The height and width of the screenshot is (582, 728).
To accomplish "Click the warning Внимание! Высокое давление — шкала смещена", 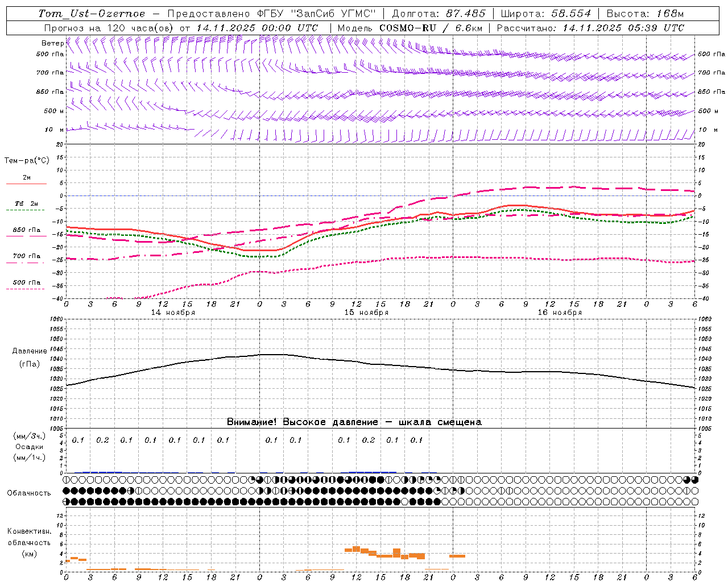I will coord(354,422).
